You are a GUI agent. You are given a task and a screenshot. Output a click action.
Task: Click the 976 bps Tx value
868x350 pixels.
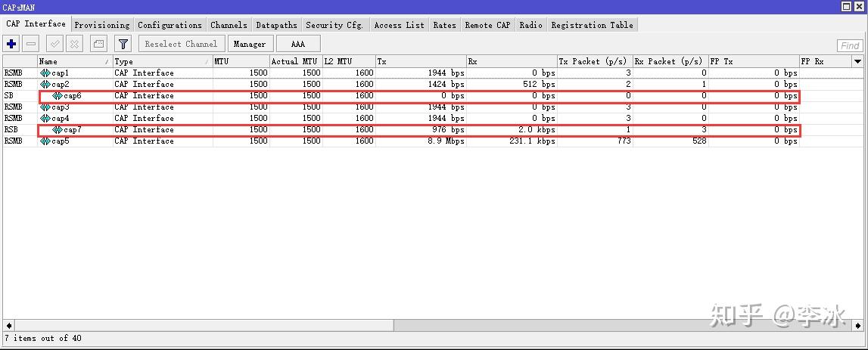(450, 130)
